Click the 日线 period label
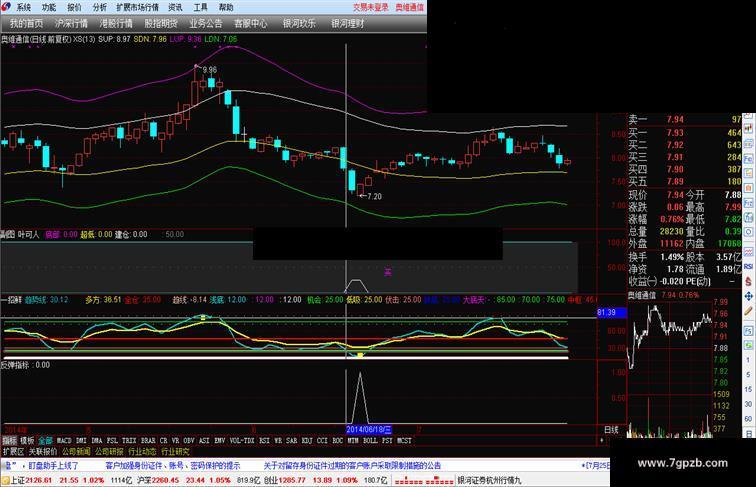The image size is (756, 487). tap(611, 429)
